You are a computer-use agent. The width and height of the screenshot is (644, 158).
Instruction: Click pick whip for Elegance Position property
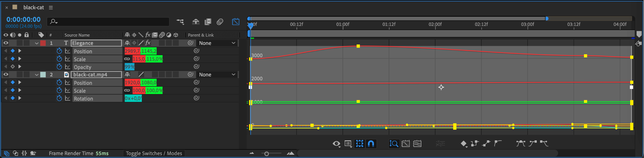pyautogui.click(x=197, y=51)
